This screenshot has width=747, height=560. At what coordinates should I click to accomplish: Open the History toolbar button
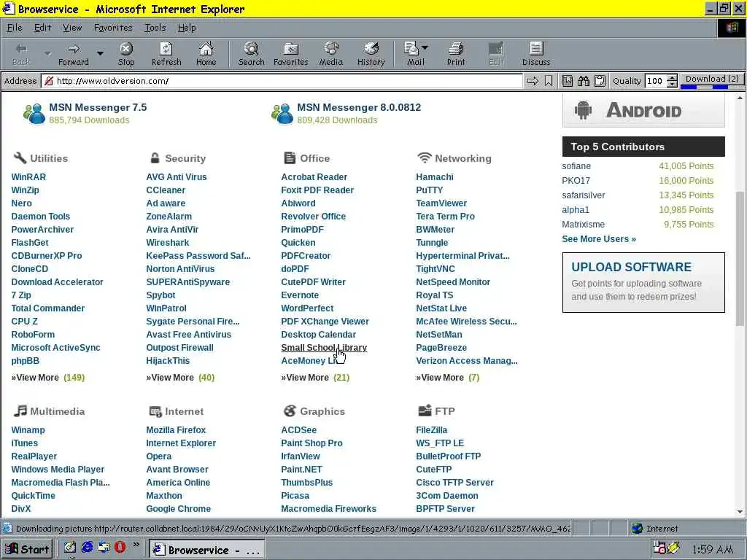point(371,54)
